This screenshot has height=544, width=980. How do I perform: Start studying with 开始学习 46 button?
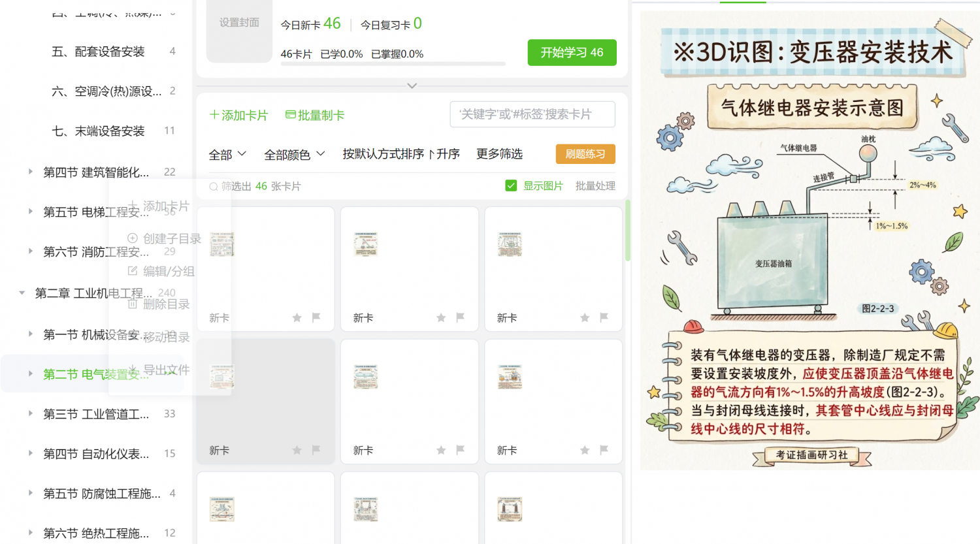572,52
